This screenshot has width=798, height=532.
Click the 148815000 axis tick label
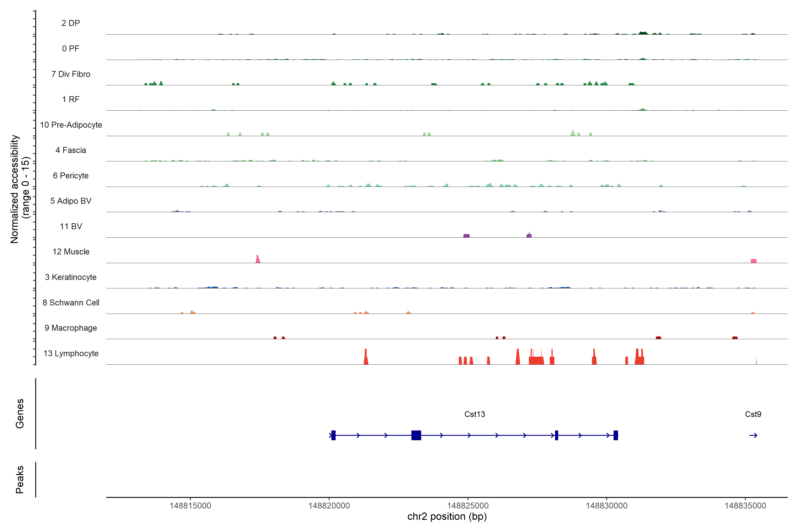point(190,506)
